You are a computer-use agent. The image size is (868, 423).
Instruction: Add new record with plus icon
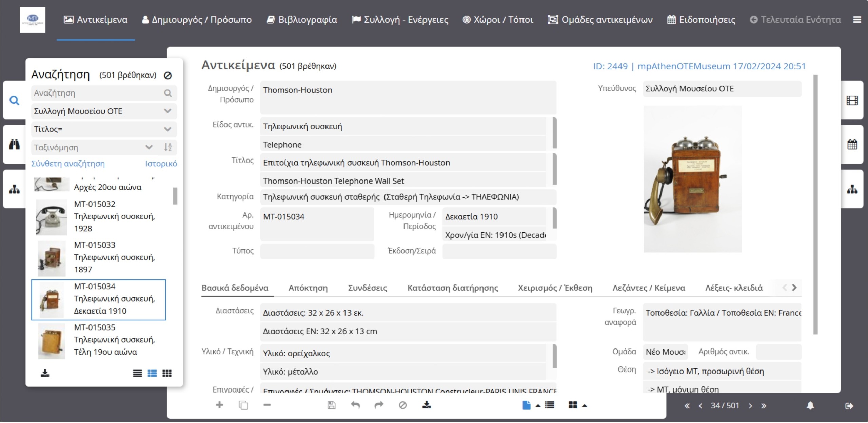point(219,405)
